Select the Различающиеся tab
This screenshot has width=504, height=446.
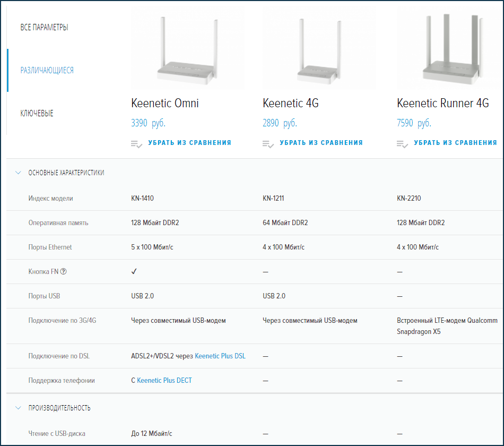point(47,70)
